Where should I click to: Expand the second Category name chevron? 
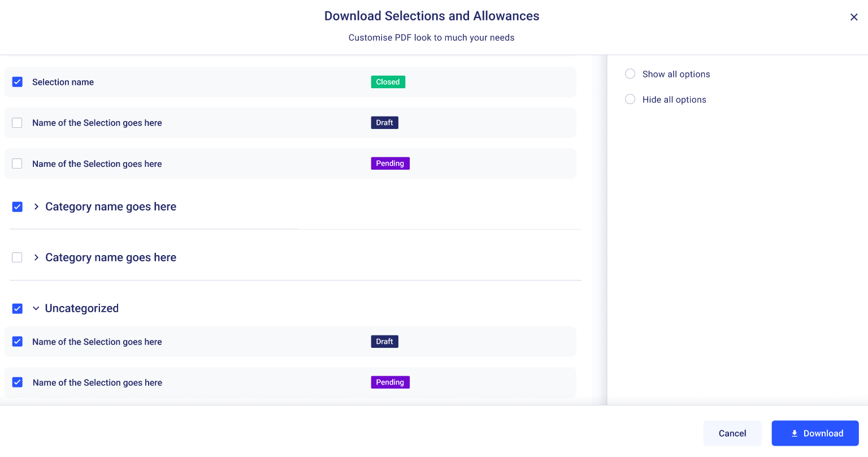36,257
